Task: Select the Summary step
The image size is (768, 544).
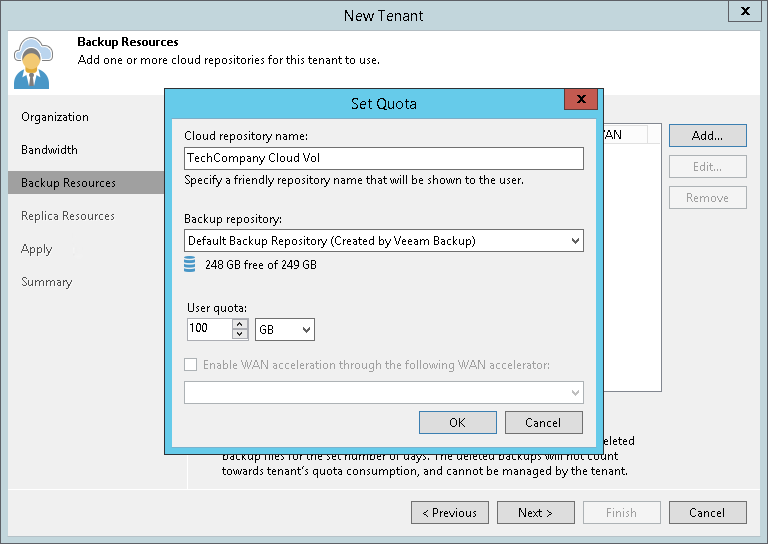Action: 47,282
